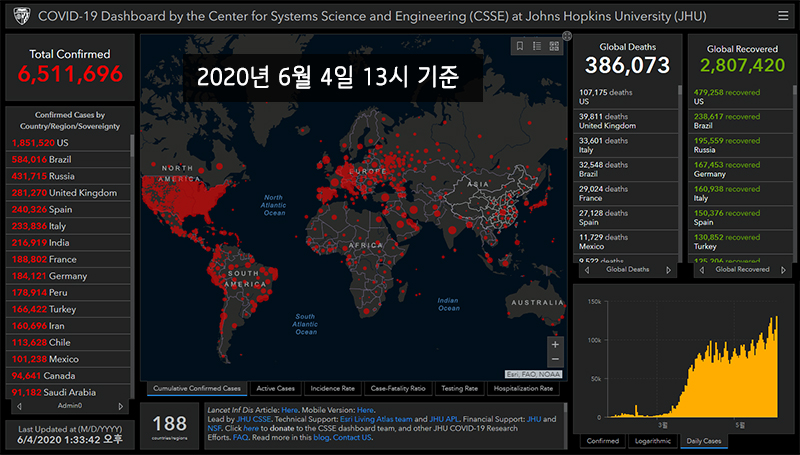Screen dimensions: 800x455
Task: Go to the panel after Global Deaths
Action: click(x=668, y=270)
